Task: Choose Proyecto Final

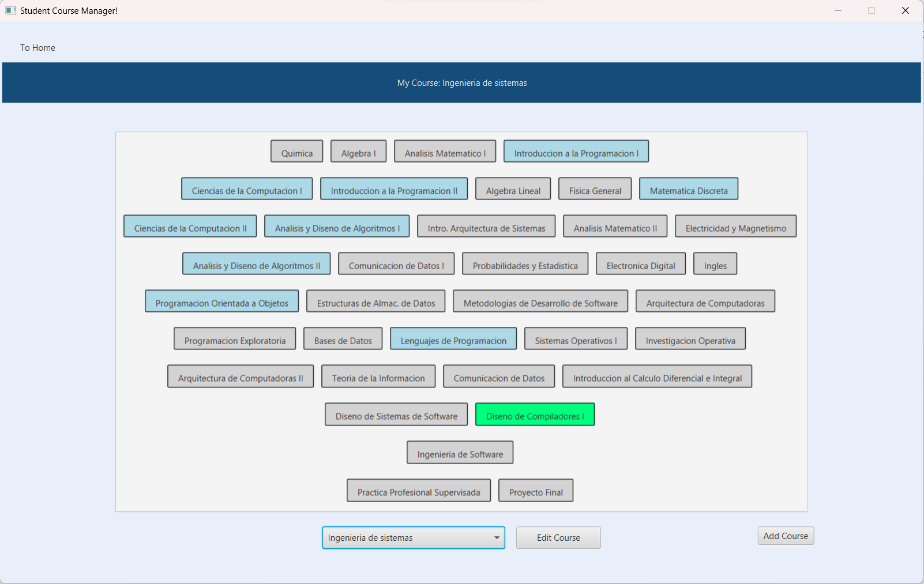Action: point(535,491)
